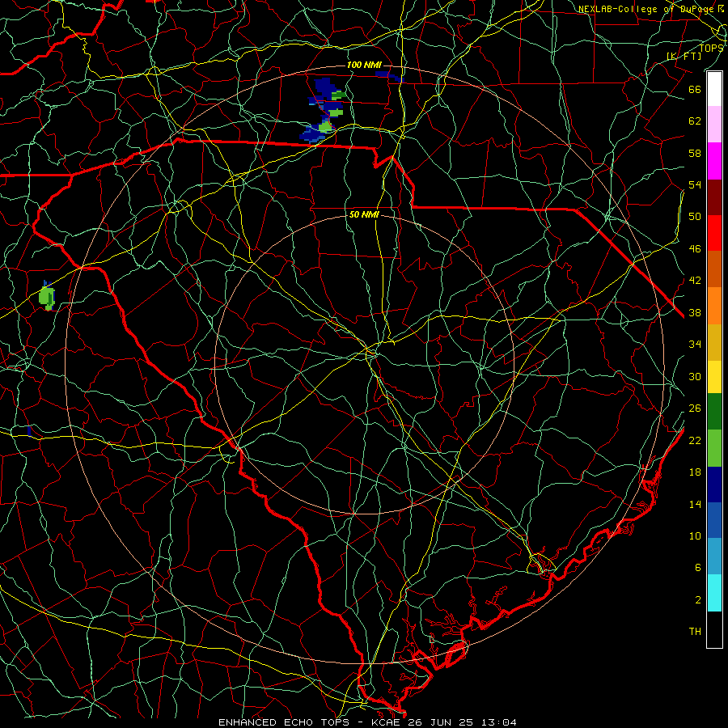This screenshot has height=728, width=728.
Task: Click the "6" scale value
Action: pos(698,568)
